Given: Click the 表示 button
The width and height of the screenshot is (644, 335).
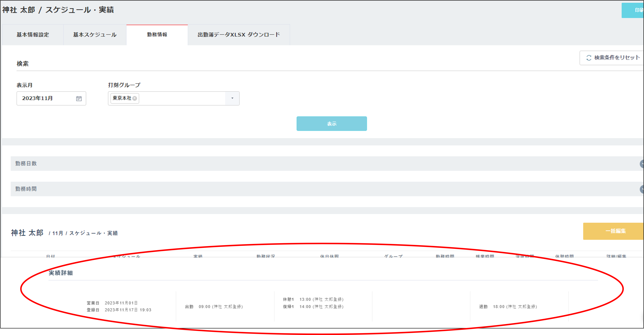Looking at the screenshot, I should point(331,124).
